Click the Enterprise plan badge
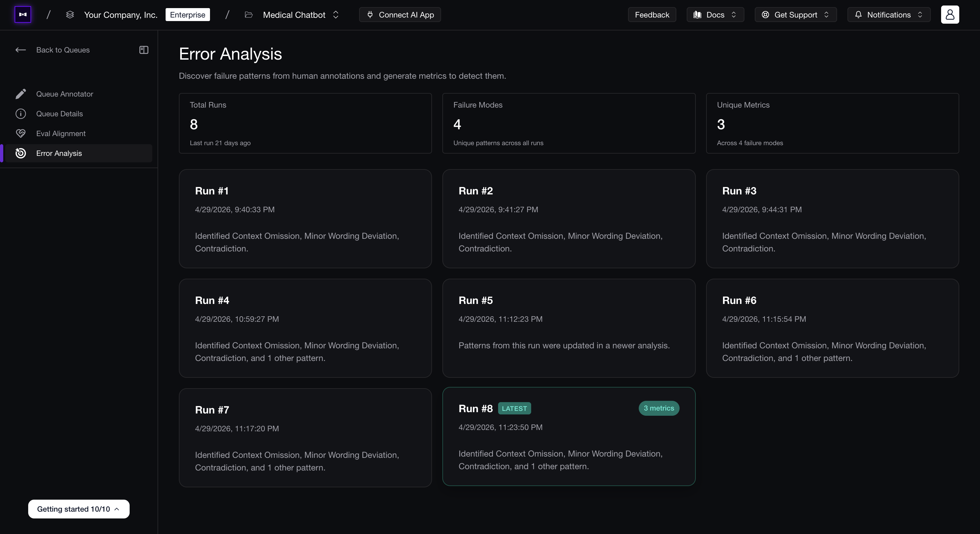This screenshot has width=980, height=534. [x=188, y=15]
